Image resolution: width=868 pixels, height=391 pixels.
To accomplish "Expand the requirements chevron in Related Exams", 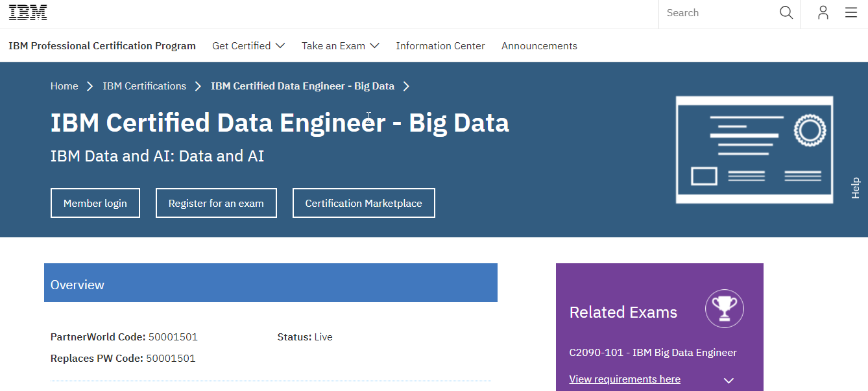I will tap(729, 381).
